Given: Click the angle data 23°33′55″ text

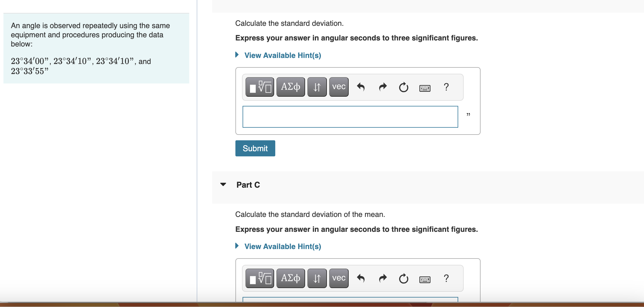Looking at the screenshot, I should [x=30, y=71].
